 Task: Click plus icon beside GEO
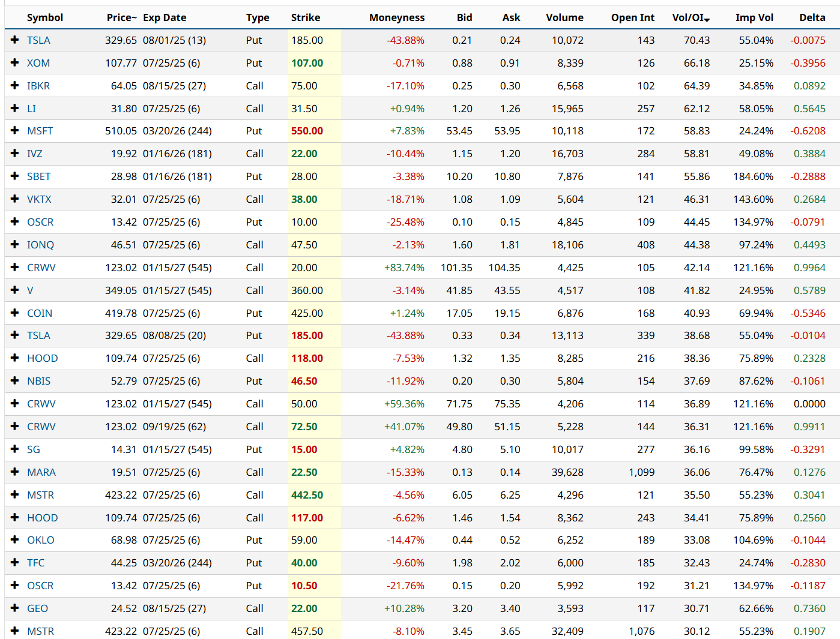coord(15,608)
